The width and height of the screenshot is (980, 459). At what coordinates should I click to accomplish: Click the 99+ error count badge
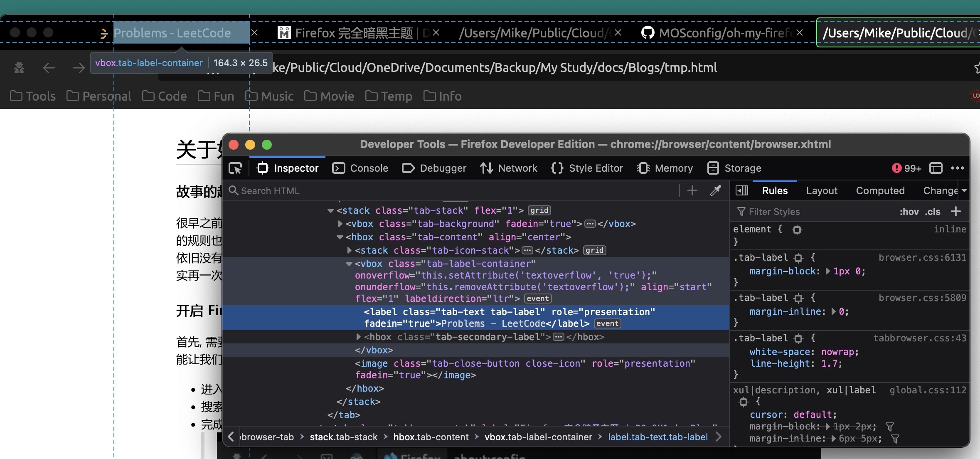click(x=906, y=168)
